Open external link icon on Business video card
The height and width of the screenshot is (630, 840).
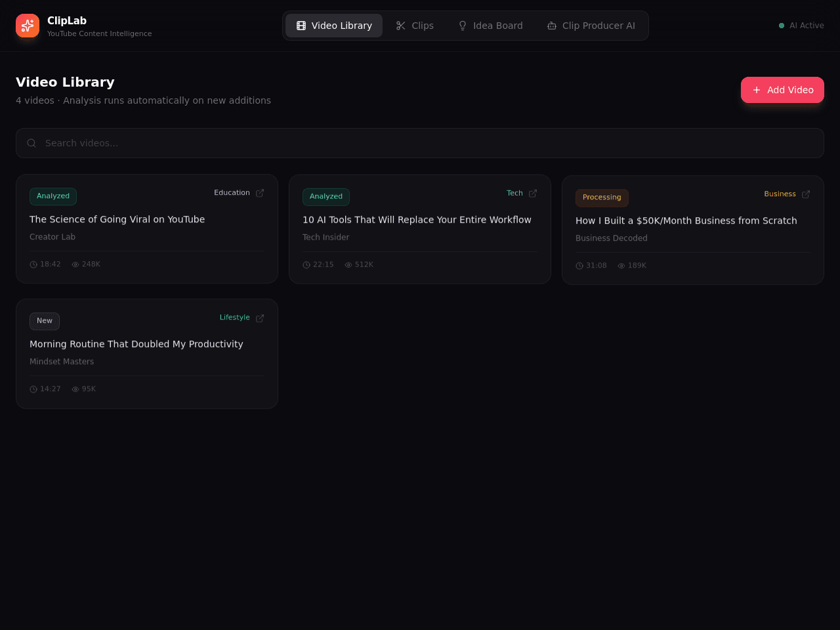click(x=806, y=194)
